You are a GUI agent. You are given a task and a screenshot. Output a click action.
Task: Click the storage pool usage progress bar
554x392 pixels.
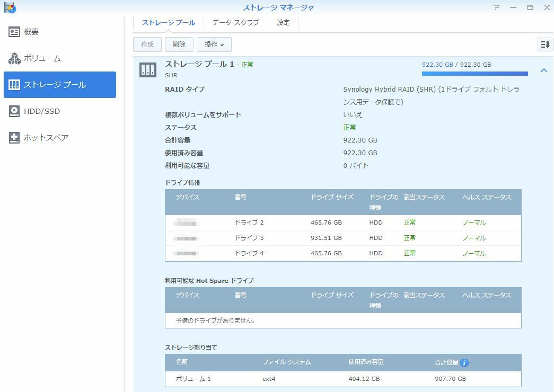click(x=474, y=74)
